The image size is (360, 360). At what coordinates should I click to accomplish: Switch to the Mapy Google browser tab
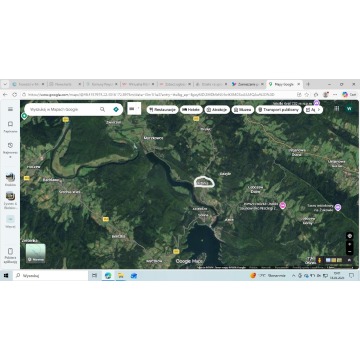tap(284, 84)
